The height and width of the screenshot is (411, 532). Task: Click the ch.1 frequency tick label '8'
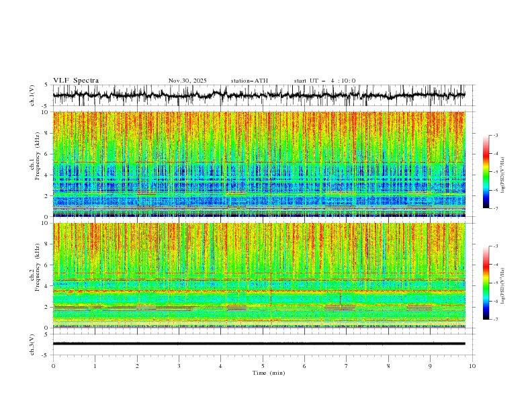48,133
